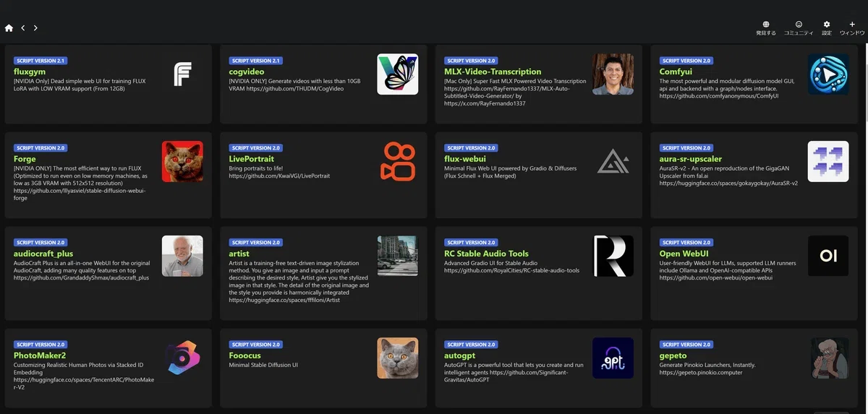Viewport: 868px width, 414px height.
Task: Click the Open WebUI description text
Action: [728, 270]
